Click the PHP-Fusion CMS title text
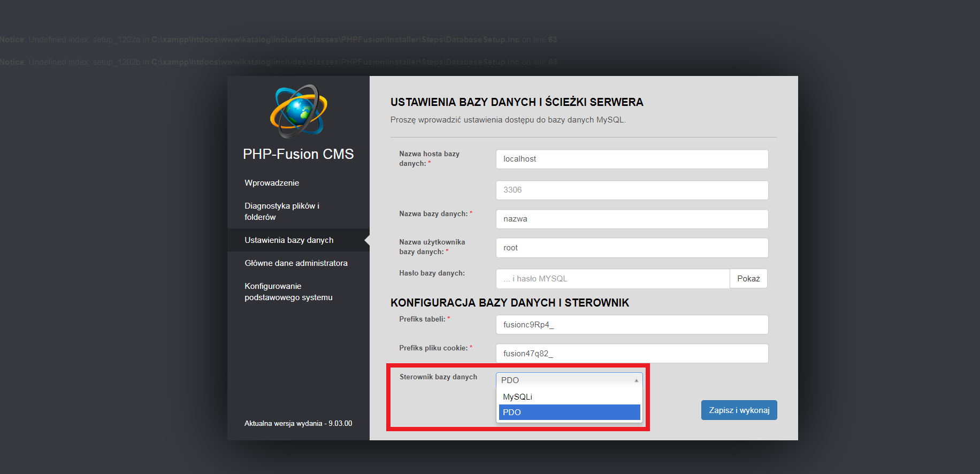 click(x=298, y=154)
